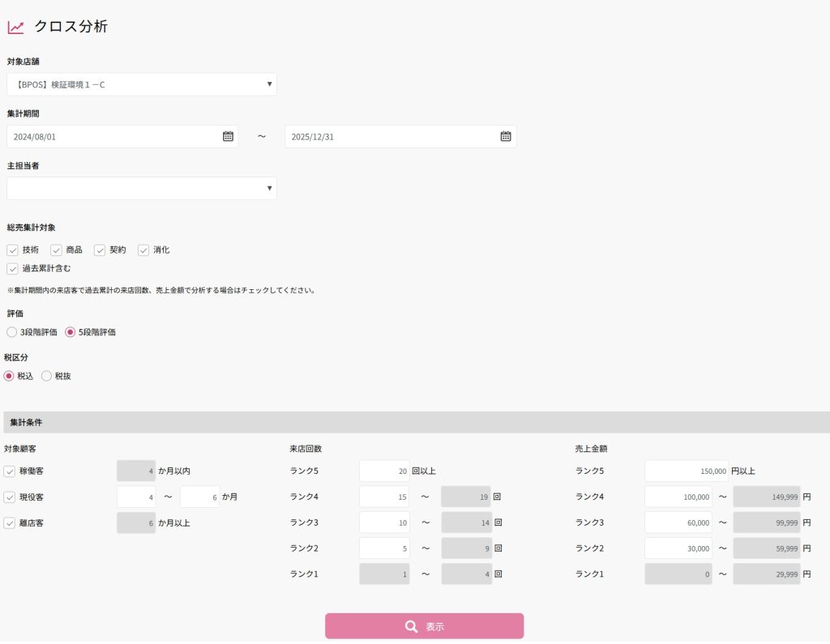Open the start date calendar picker icon

point(228,136)
